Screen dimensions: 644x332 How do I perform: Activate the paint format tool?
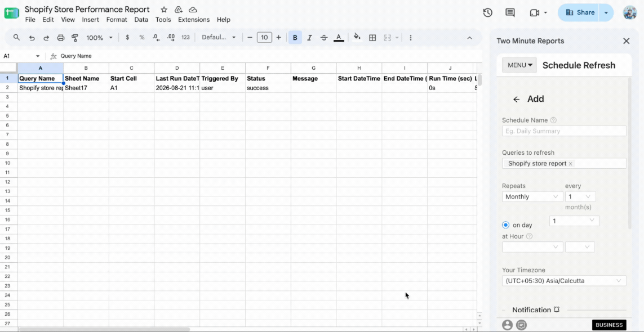point(75,38)
